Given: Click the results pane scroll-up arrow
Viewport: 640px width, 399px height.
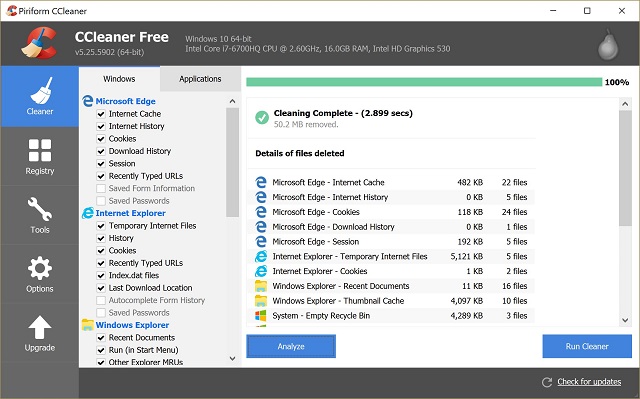Looking at the screenshot, I should click(x=625, y=104).
